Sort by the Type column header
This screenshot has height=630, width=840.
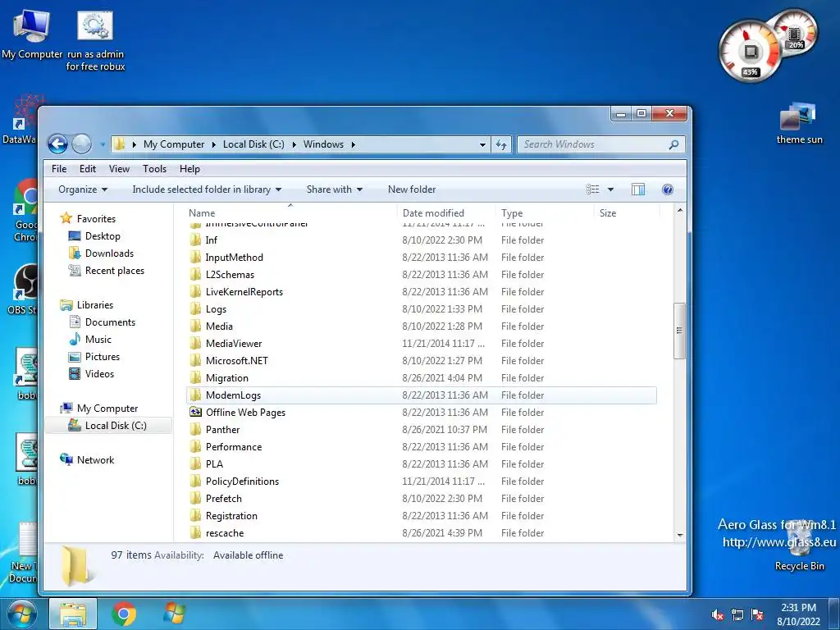[512, 212]
